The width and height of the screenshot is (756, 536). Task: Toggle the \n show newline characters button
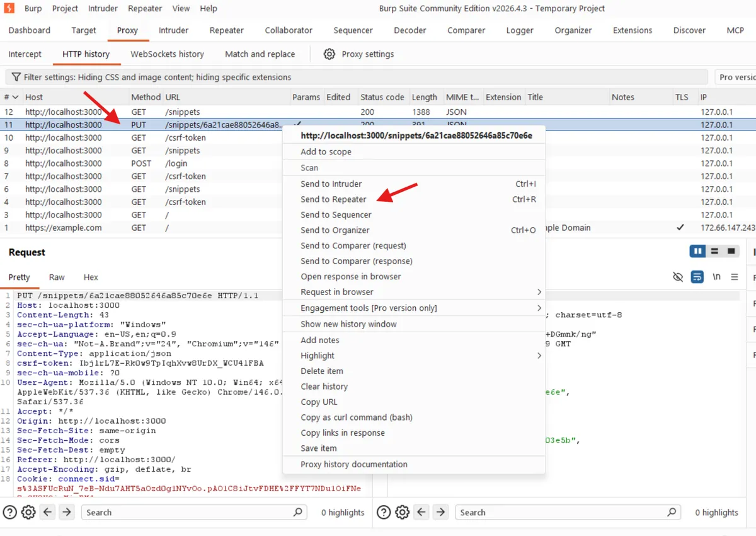[x=716, y=277]
